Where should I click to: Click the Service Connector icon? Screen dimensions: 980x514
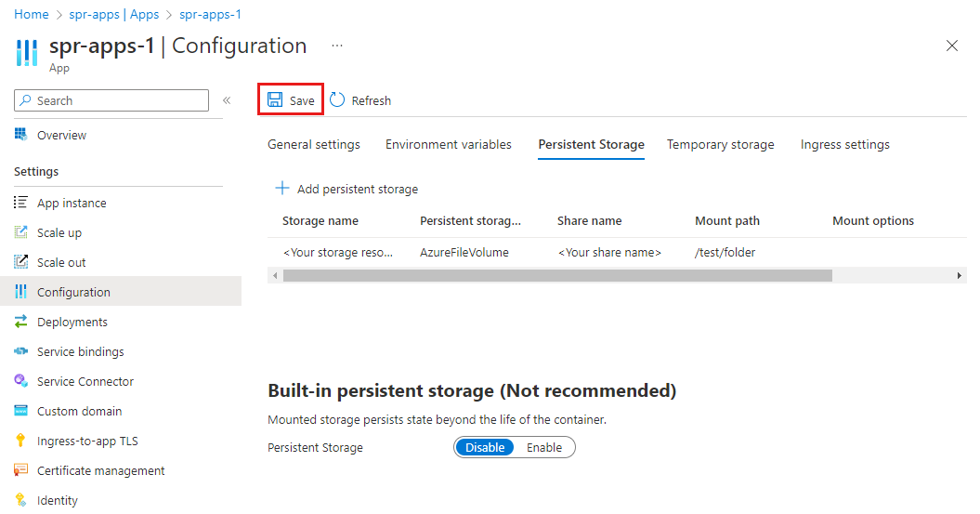(x=21, y=381)
